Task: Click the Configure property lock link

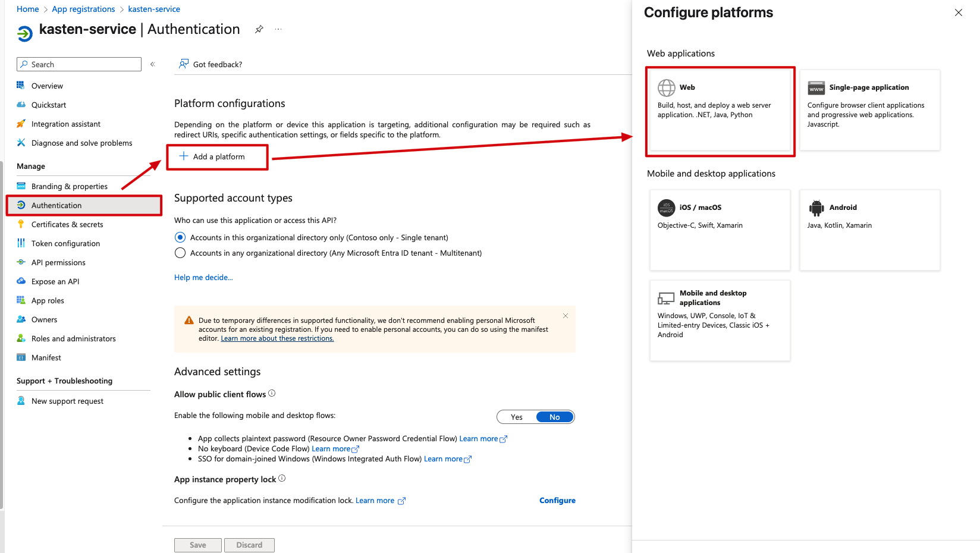Action: [557, 500]
